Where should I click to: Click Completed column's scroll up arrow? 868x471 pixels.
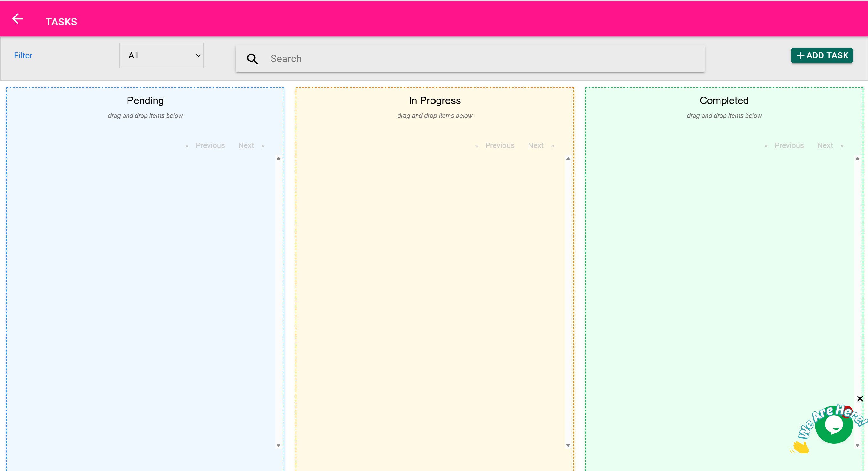coord(858,158)
